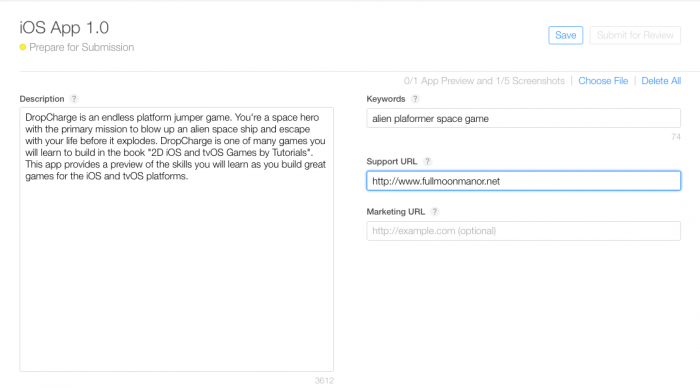Click the App Preview and Screenshots count text
This screenshot has width=700, height=388.
click(484, 81)
